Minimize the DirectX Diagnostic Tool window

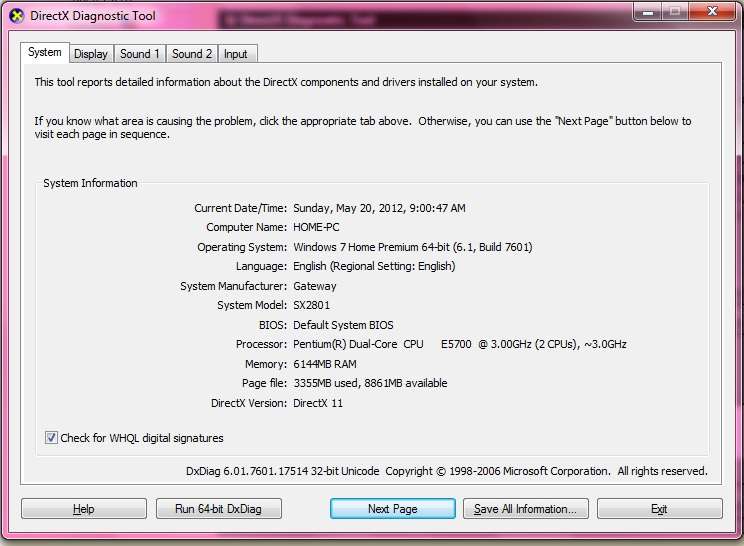pos(647,12)
